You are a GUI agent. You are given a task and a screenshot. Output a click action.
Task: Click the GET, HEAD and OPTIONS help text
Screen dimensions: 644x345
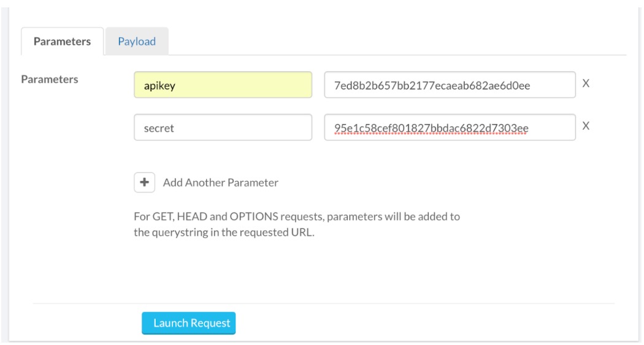(297, 217)
